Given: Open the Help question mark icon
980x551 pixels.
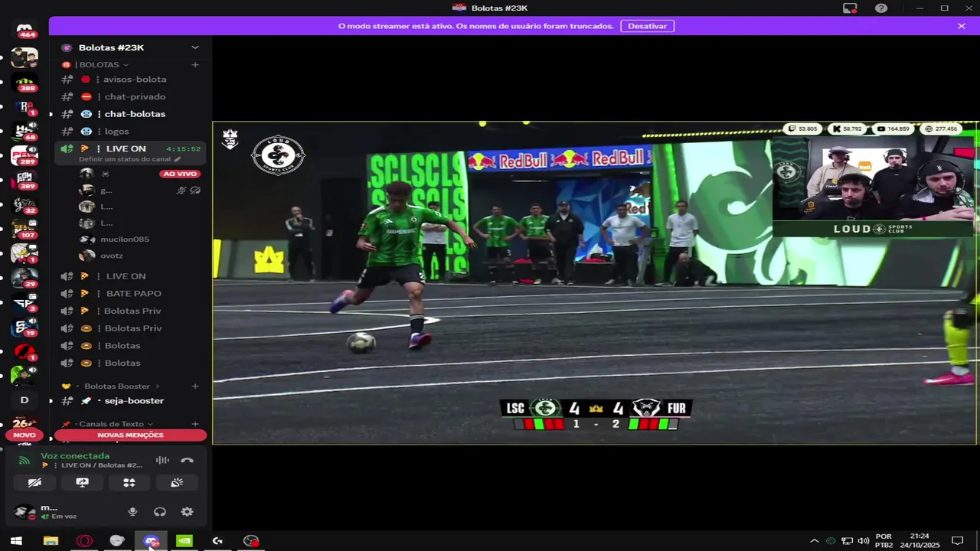Looking at the screenshot, I should (881, 8).
